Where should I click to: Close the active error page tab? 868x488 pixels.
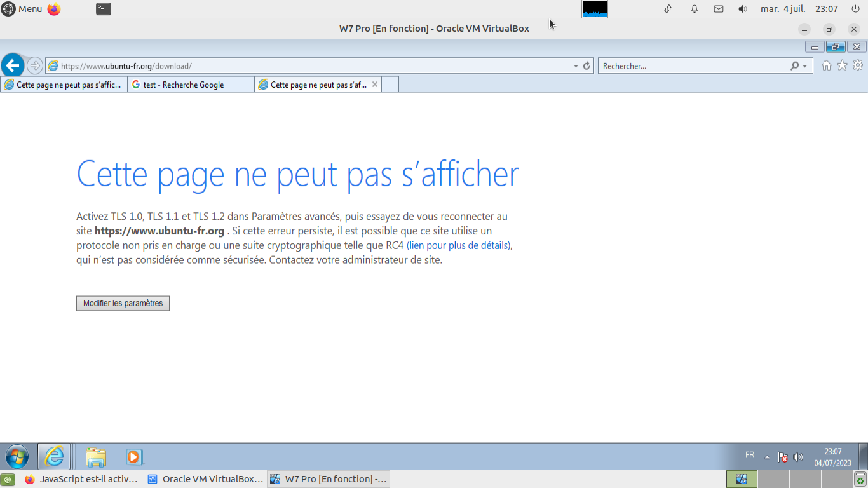(x=375, y=84)
